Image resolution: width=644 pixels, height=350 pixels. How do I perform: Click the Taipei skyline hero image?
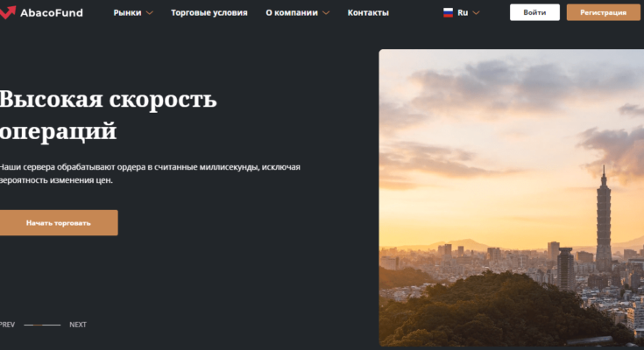[512, 198]
